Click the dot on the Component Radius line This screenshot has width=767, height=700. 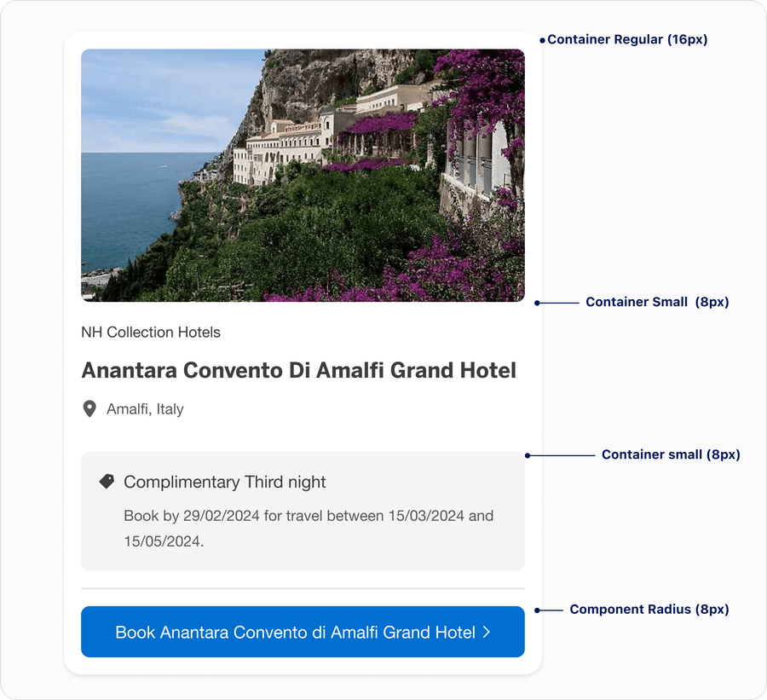[x=537, y=610]
